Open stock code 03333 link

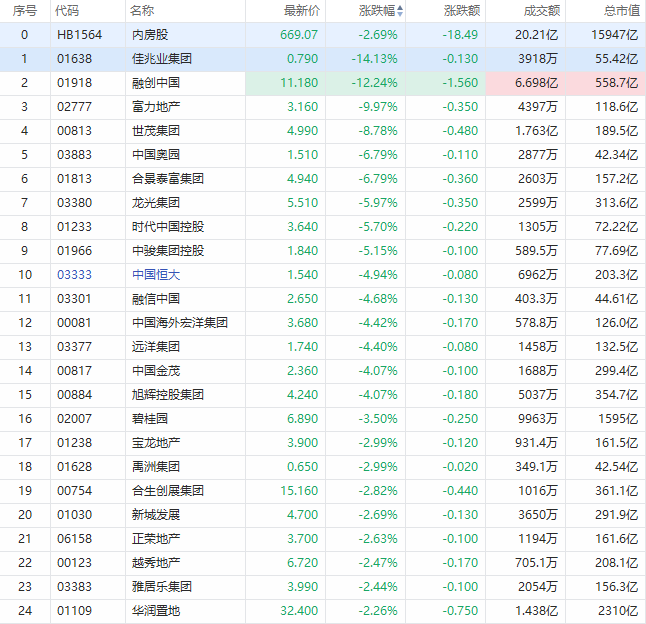[x=74, y=275]
